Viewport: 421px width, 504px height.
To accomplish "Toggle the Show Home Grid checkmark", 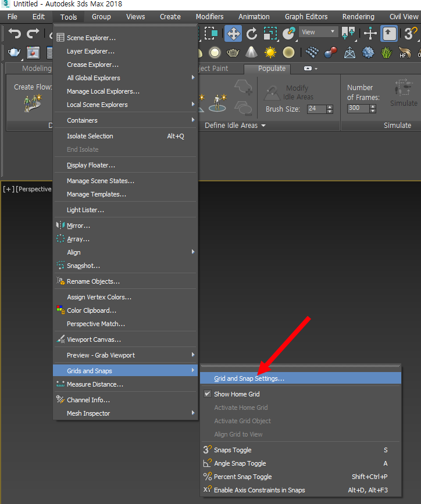I will (208, 394).
